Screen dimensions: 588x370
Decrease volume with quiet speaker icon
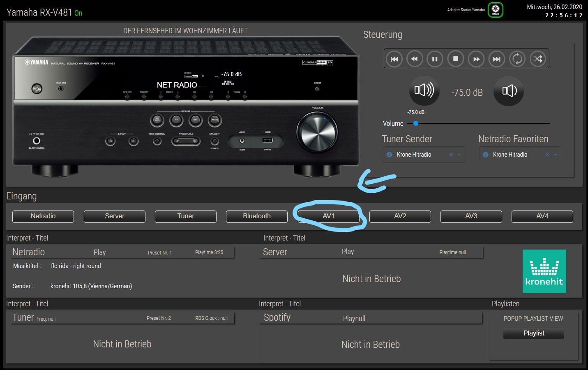(x=509, y=91)
